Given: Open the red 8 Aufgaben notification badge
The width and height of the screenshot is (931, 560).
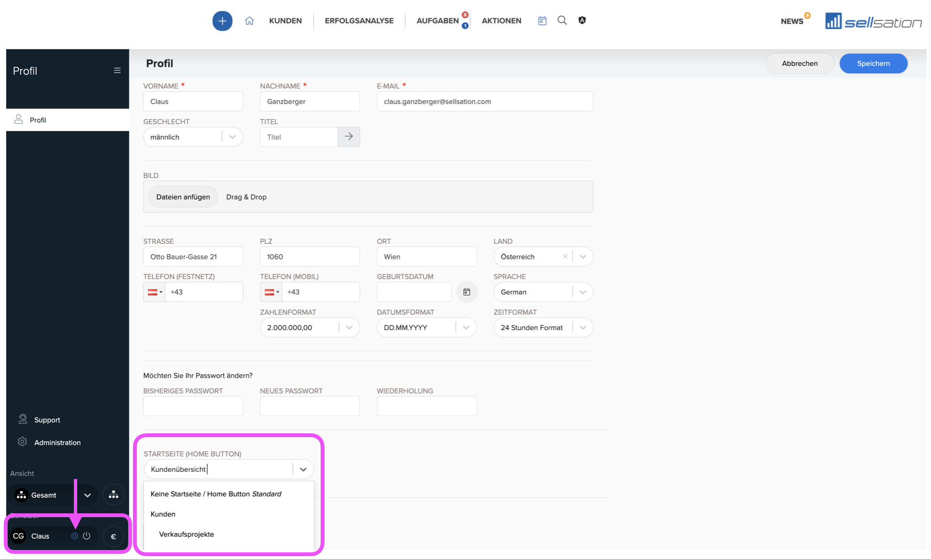Looking at the screenshot, I should click(465, 15).
